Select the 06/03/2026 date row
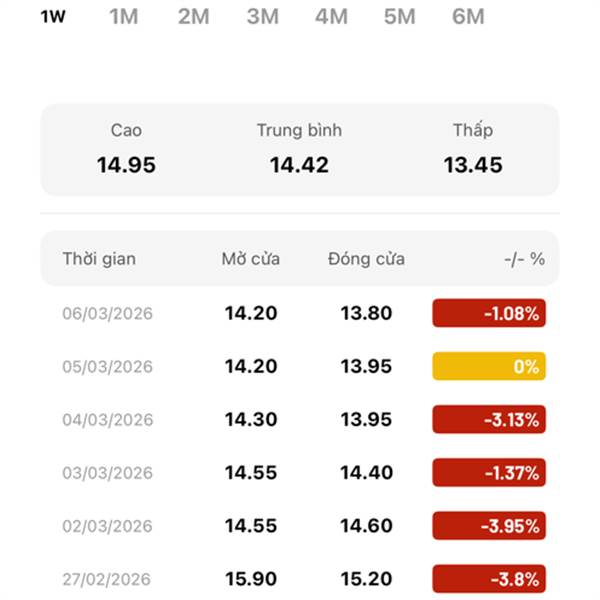 click(x=107, y=313)
